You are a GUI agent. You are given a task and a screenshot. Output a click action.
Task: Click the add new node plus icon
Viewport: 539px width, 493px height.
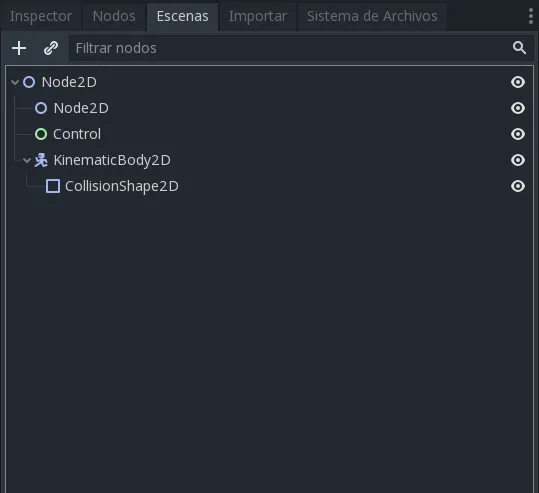point(19,48)
